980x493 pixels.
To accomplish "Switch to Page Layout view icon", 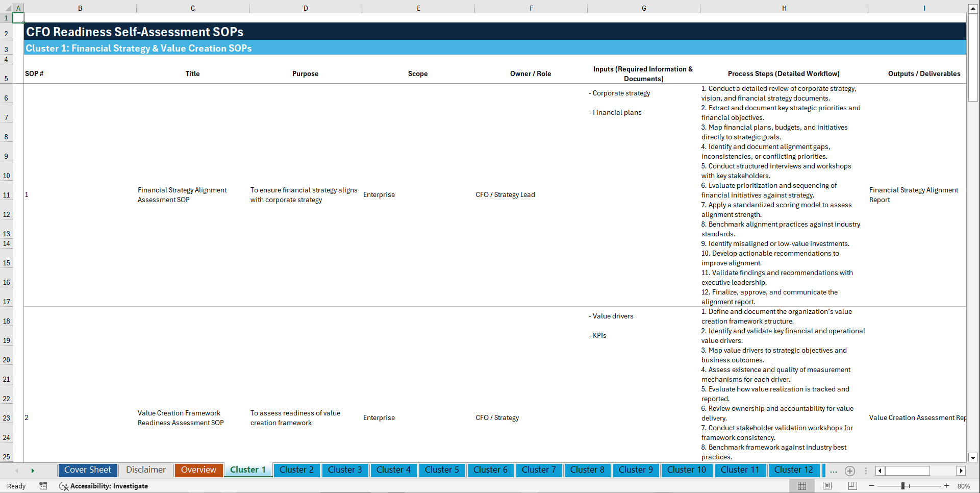I will [826, 486].
